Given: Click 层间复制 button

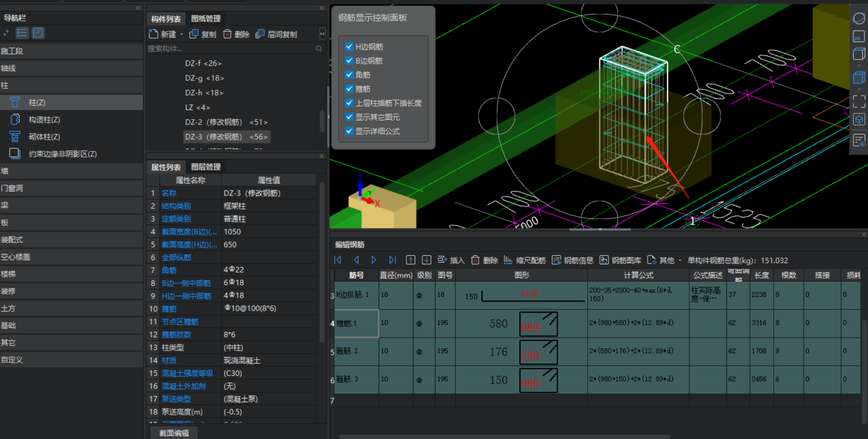Looking at the screenshot, I should click(x=276, y=34).
